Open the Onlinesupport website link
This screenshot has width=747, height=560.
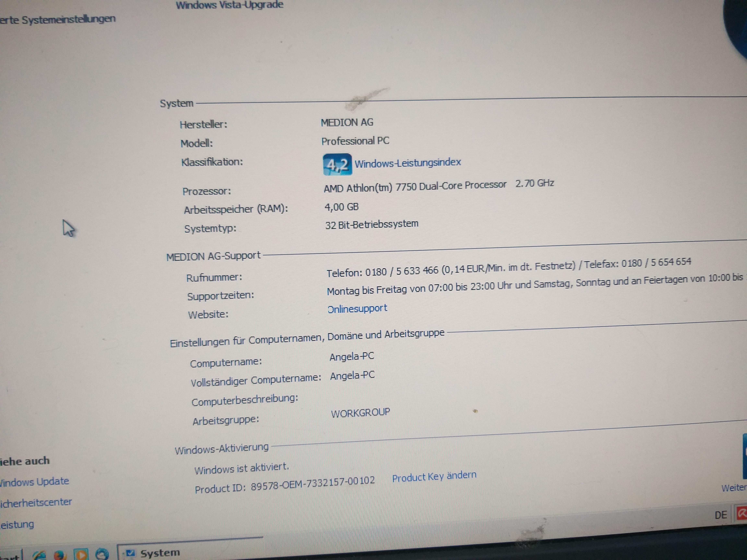coord(357,308)
